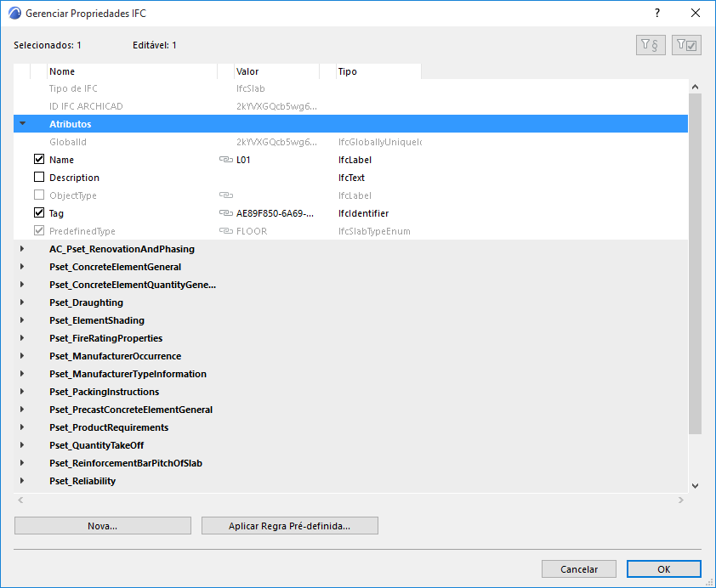
Task: Expand Pset_ProductRequirements
Action: pyautogui.click(x=22, y=427)
